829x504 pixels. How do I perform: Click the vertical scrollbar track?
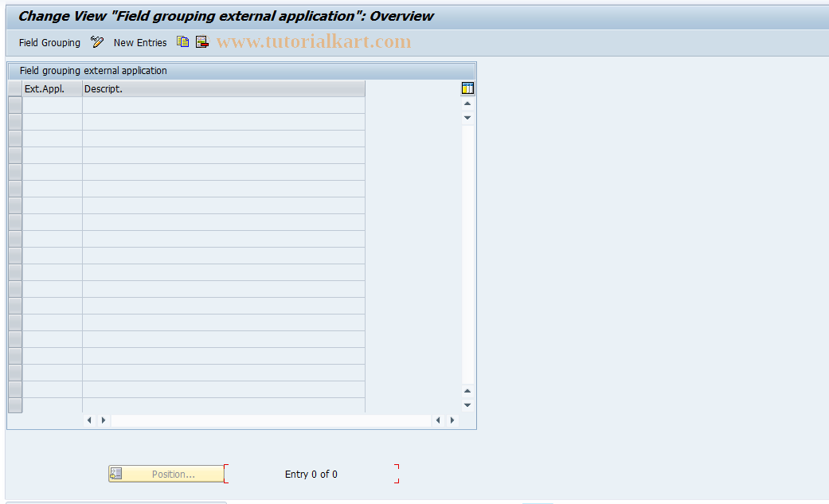(x=467, y=254)
